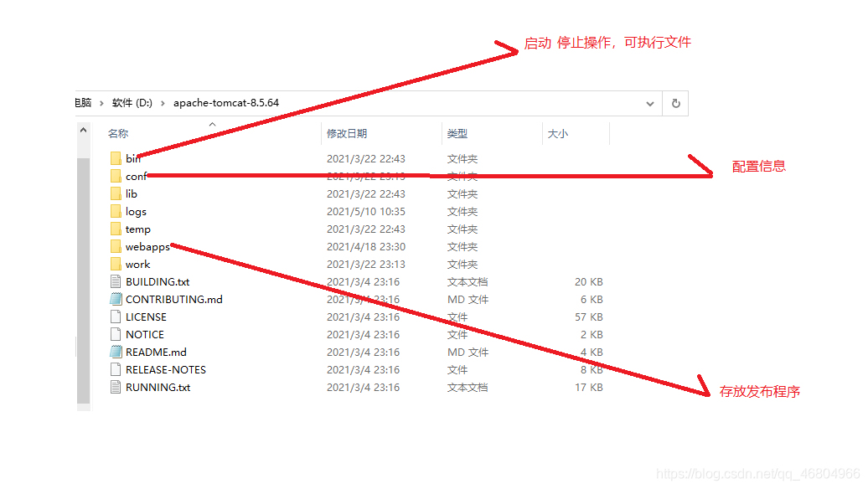The width and height of the screenshot is (868, 489).
Task: Select the conf folder name
Action: [137, 177]
